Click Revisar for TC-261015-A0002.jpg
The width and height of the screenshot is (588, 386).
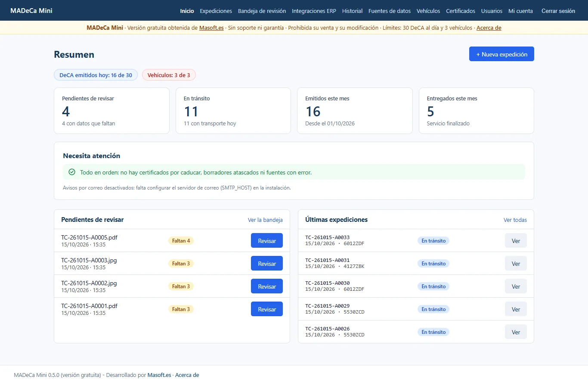[x=267, y=286]
